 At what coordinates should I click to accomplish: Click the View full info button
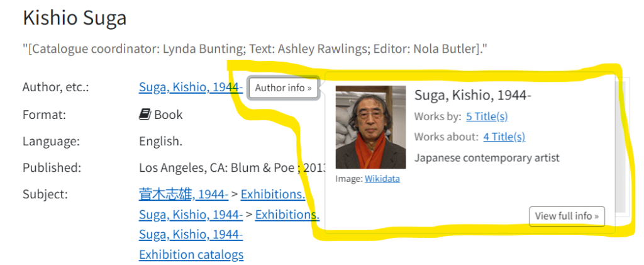[567, 216]
